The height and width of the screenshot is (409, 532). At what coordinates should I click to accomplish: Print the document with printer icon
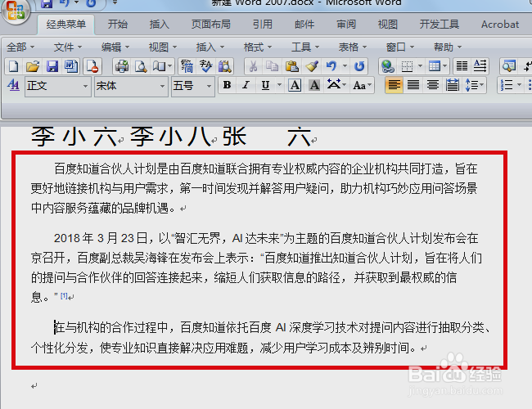(x=121, y=66)
